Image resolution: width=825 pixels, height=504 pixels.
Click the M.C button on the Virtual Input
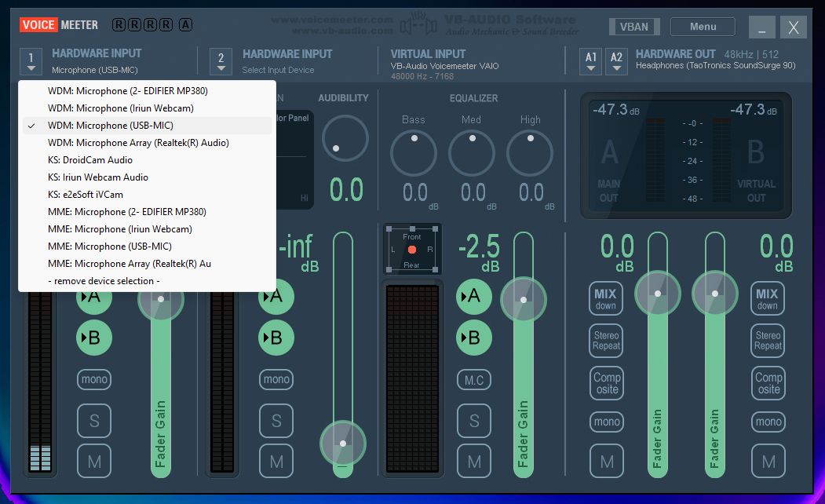474,379
